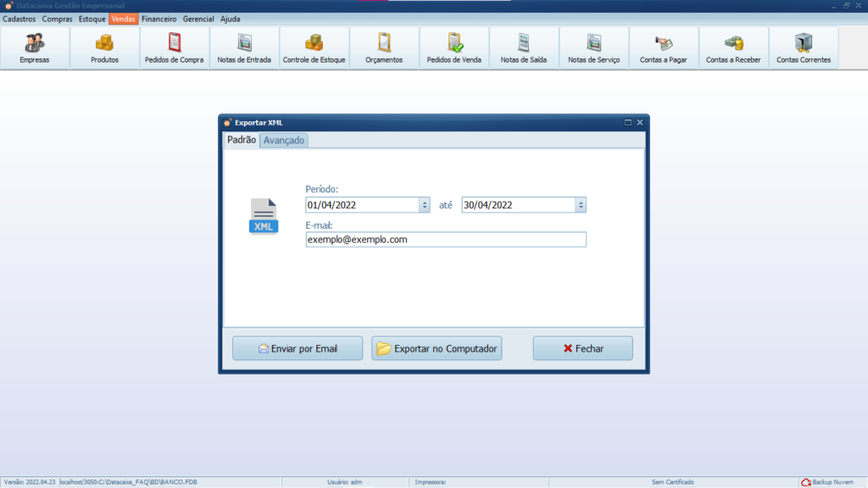868x488 pixels.
Task: Click the E-mail input field
Action: (x=445, y=240)
